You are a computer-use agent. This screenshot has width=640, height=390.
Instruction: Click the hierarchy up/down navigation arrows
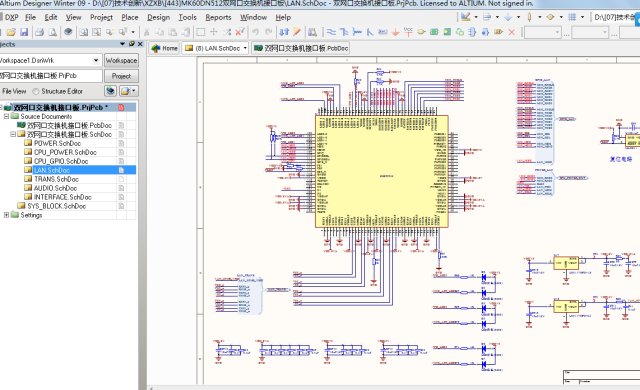point(284,32)
